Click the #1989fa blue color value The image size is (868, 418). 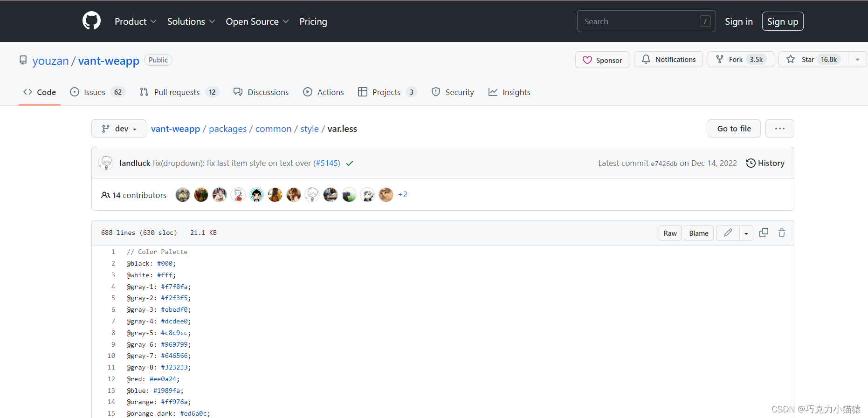pyautogui.click(x=166, y=391)
